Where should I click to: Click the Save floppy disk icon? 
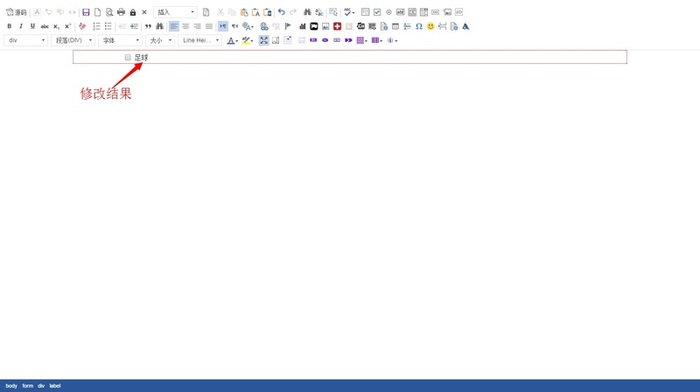(86, 12)
